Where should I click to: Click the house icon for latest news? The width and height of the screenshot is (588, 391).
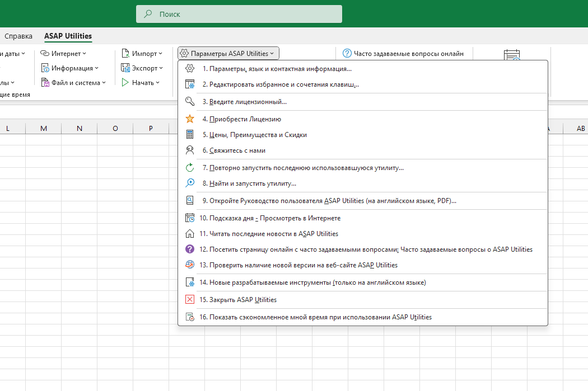[190, 234]
